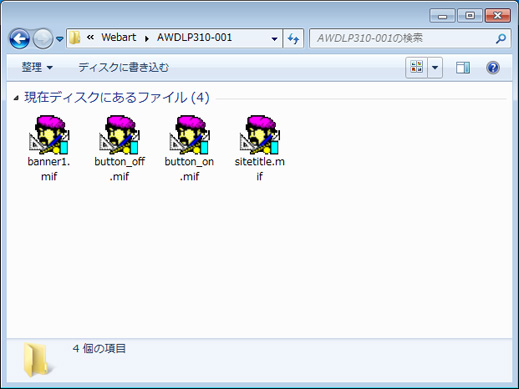
Task: Click AWDLP310-001 in the address bar
Action: 194,37
